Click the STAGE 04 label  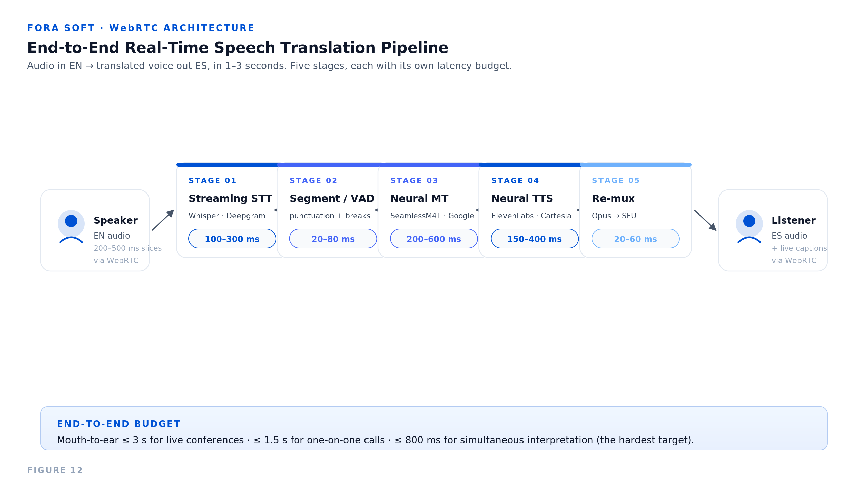point(515,180)
